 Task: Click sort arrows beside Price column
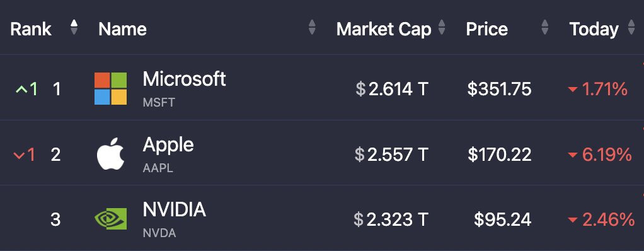[x=545, y=27]
